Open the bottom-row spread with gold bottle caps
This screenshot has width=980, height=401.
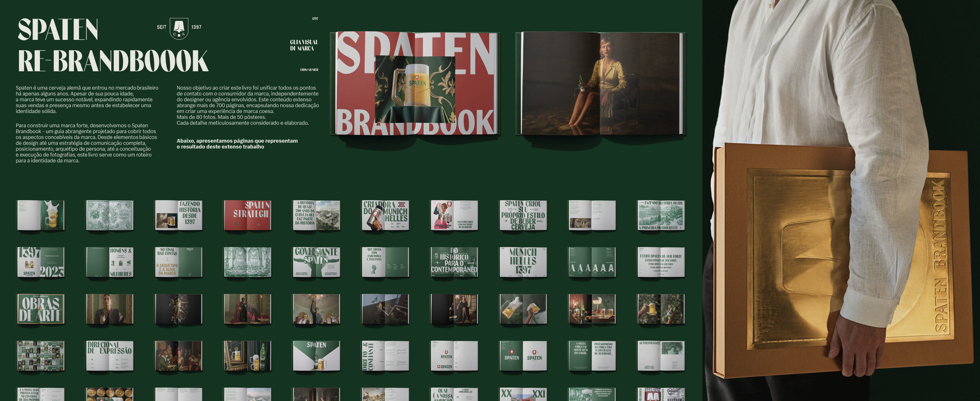[x=110, y=394]
